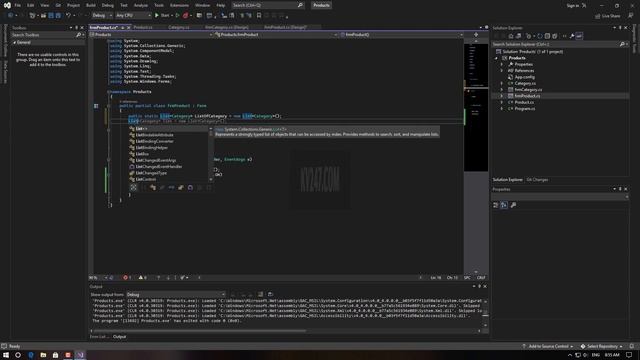Click Solution Explorer Collapse All icon
The width and height of the screenshot is (640, 360).
(547, 36)
